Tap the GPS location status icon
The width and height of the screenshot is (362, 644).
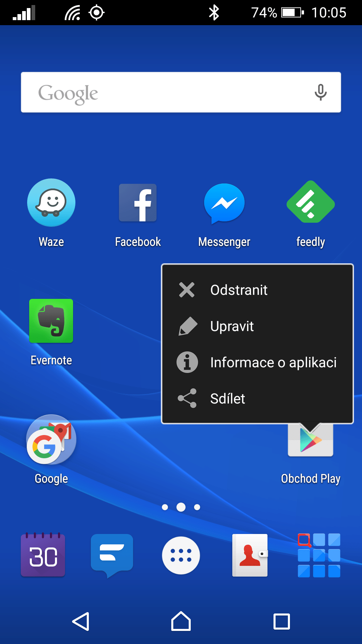click(97, 13)
